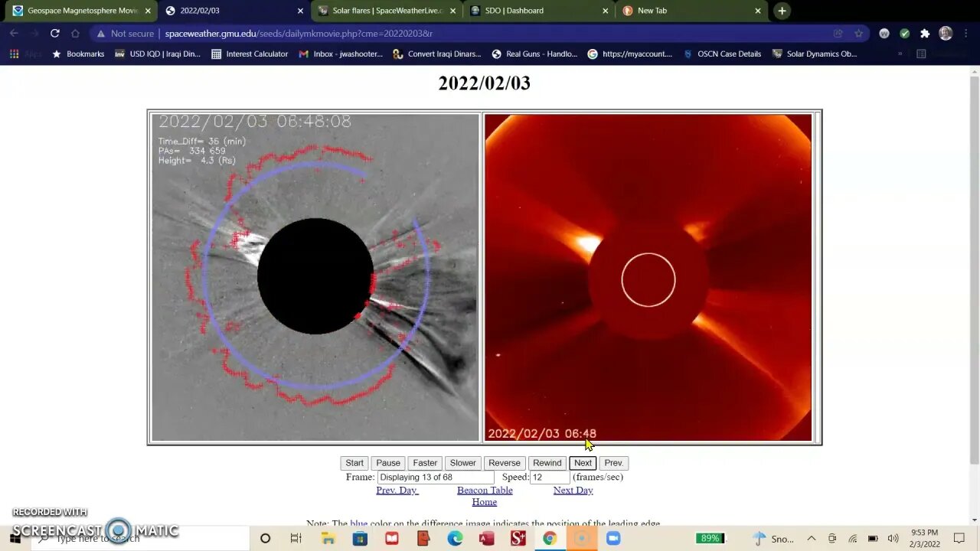This screenshot has height=551, width=980.
Task: Advance with the Next frame button
Action: [x=583, y=463]
